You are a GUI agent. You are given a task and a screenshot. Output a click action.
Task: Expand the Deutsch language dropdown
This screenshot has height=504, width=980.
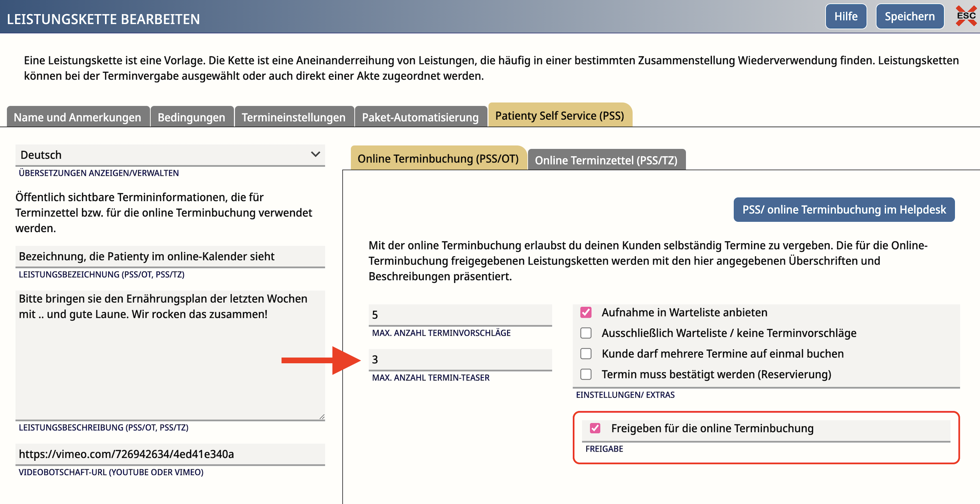pyautogui.click(x=170, y=155)
